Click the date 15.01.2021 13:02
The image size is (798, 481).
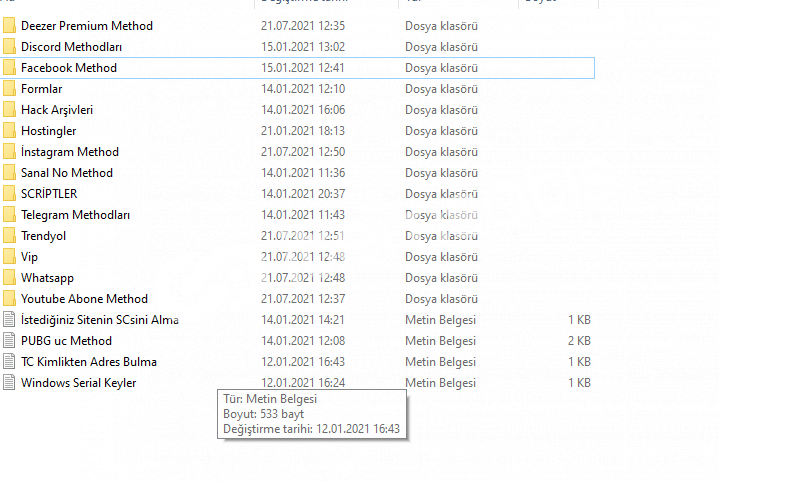(303, 47)
